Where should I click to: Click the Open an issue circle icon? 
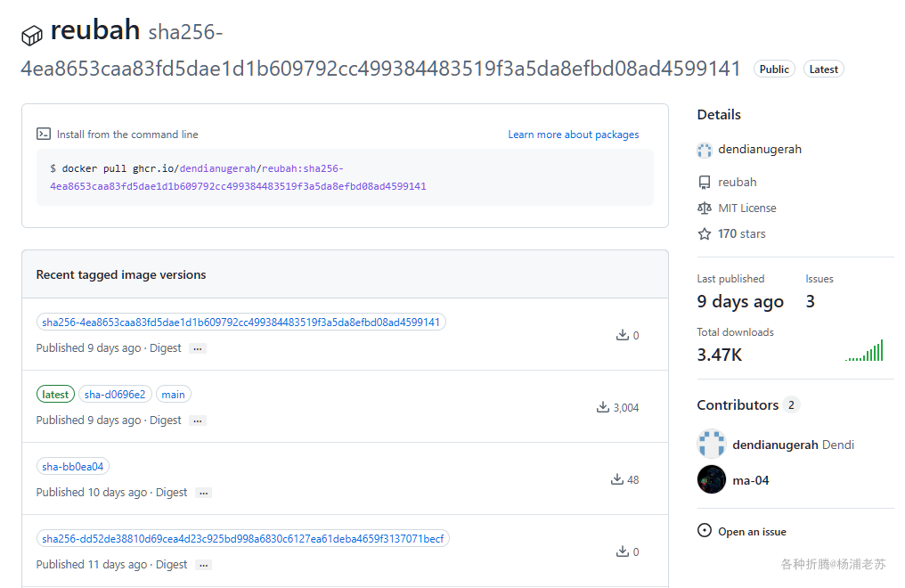click(705, 532)
